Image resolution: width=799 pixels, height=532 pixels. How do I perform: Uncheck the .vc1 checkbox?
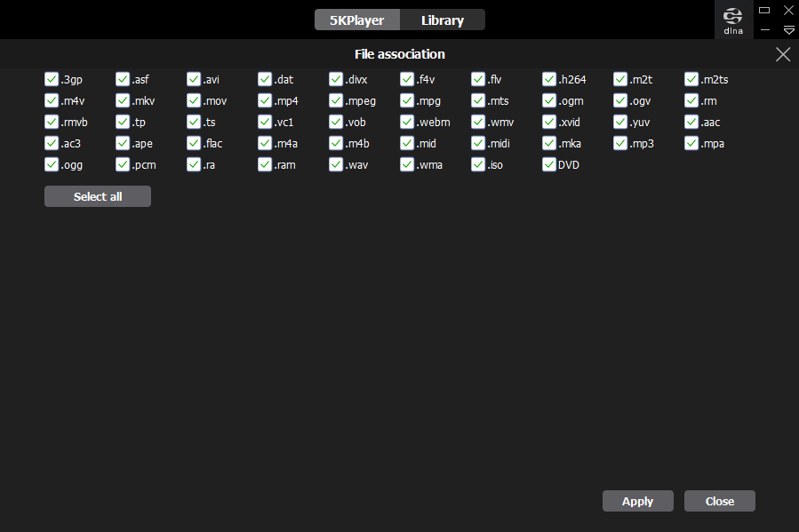click(265, 123)
